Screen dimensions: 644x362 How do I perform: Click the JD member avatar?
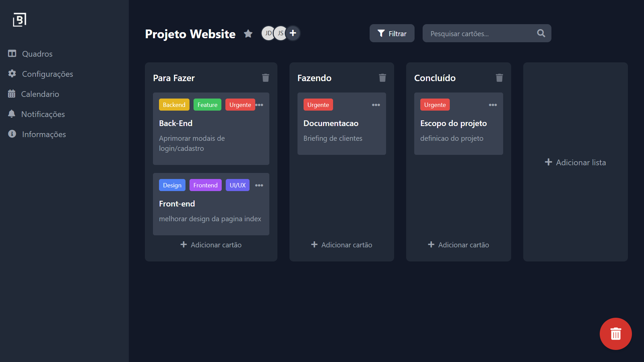268,33
